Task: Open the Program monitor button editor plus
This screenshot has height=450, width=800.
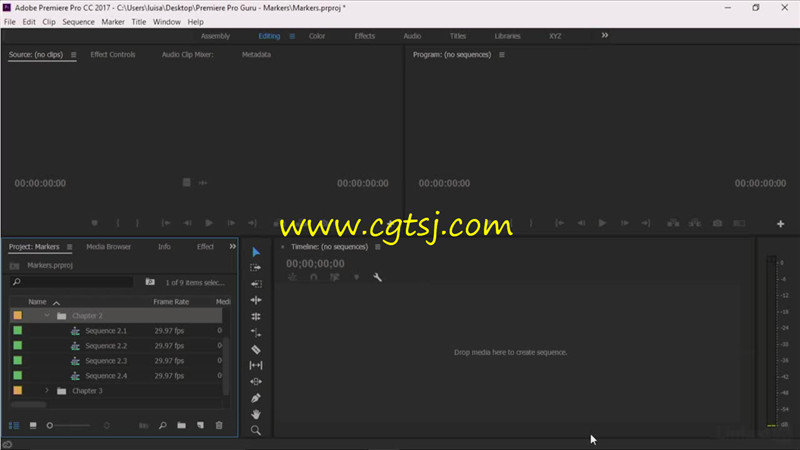Action: point(780,223)
